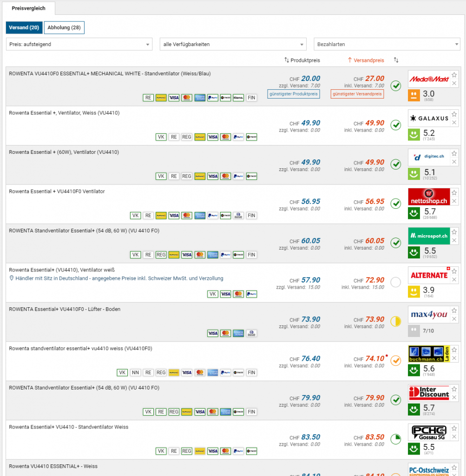Click the Galaxus shop logo
The image size is (466, 476).
coord(428,118)
